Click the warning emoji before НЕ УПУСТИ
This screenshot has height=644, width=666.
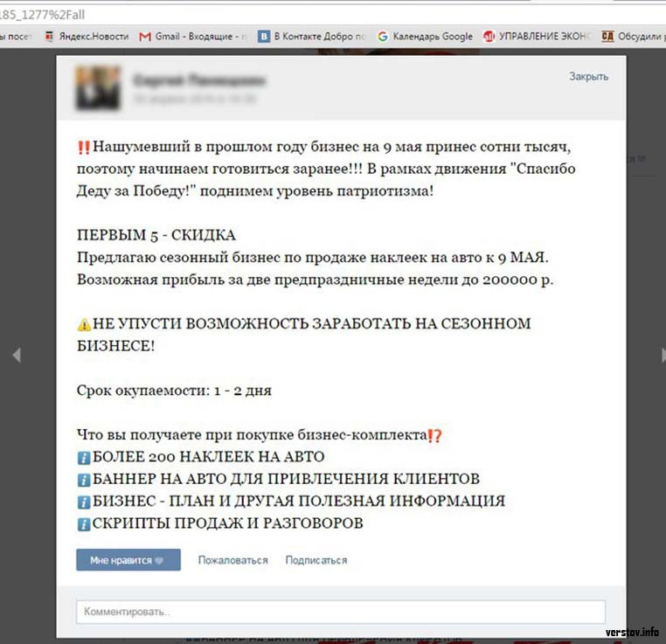tap(84, 324)
